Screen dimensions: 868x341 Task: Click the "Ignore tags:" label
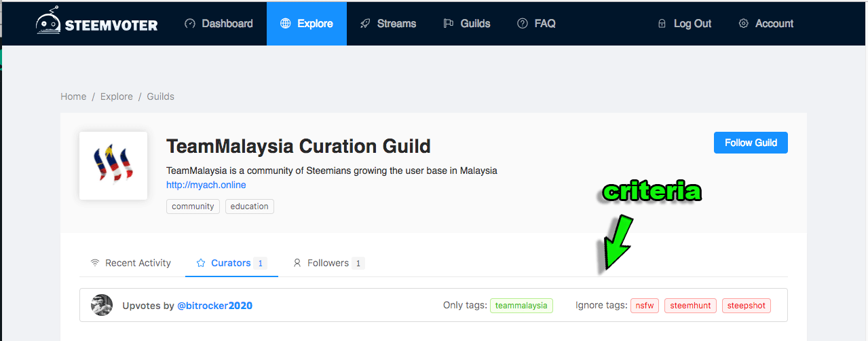(601, 306)
